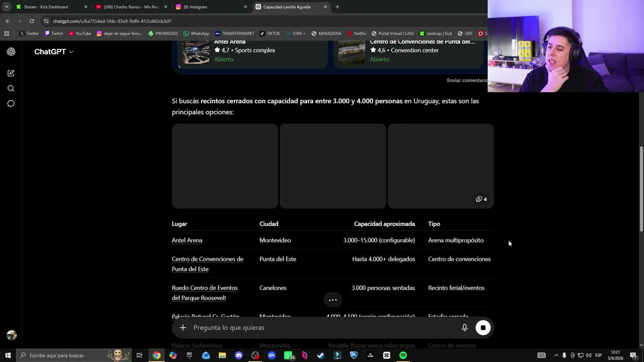
Task: Open the three-dot more options pill
Action: 333,300
